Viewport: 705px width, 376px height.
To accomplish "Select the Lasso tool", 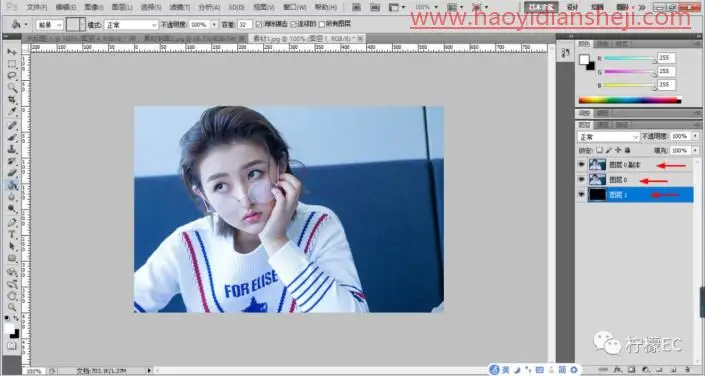I will click(x=12, y=76).
